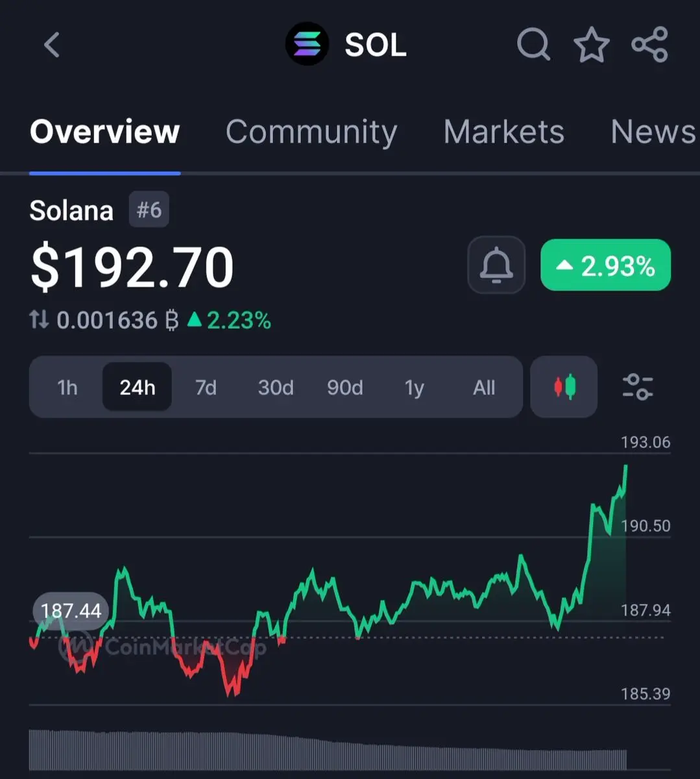This screenshot has width=700, height=779.
Task: Tap the SOL ticker title
Action: (376, 45)
